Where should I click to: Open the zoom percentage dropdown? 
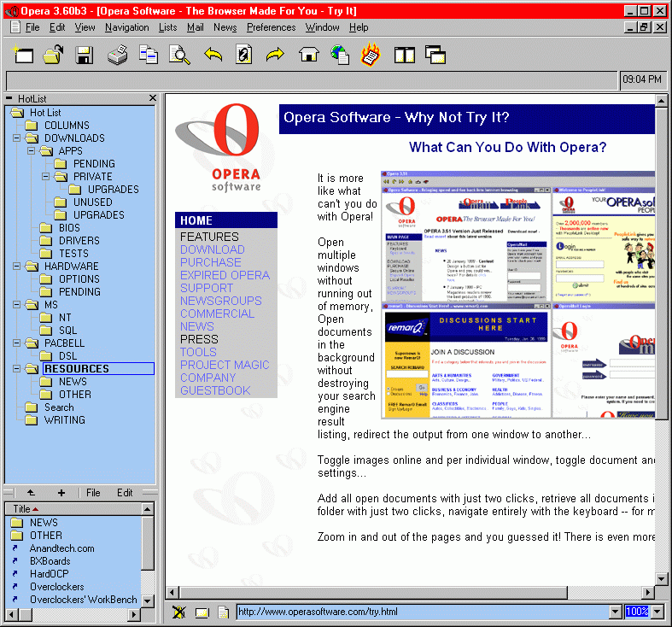point(657,612)
